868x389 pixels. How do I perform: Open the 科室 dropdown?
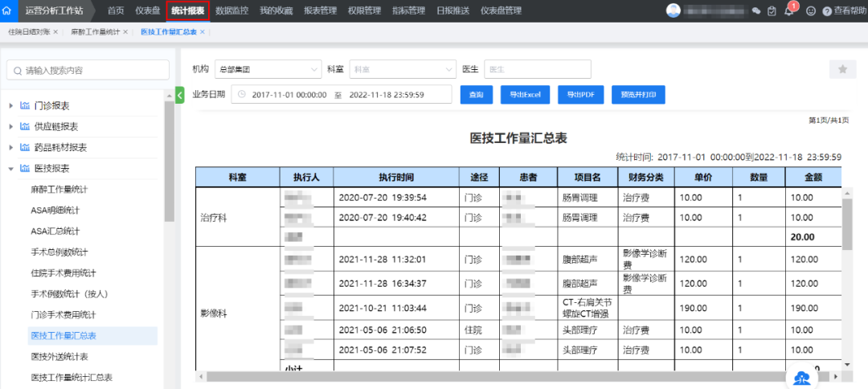403,69
